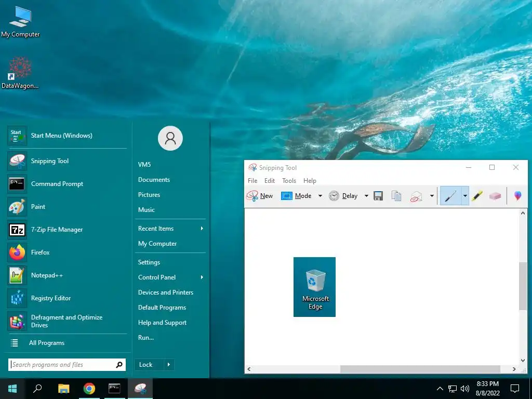Click the Chrome taskbar icon

pos(89,389)
